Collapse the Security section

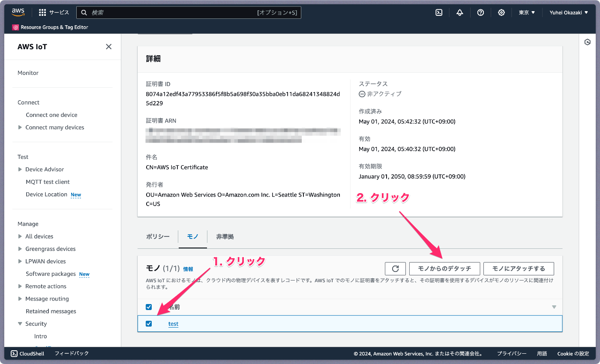coord(20,324)
